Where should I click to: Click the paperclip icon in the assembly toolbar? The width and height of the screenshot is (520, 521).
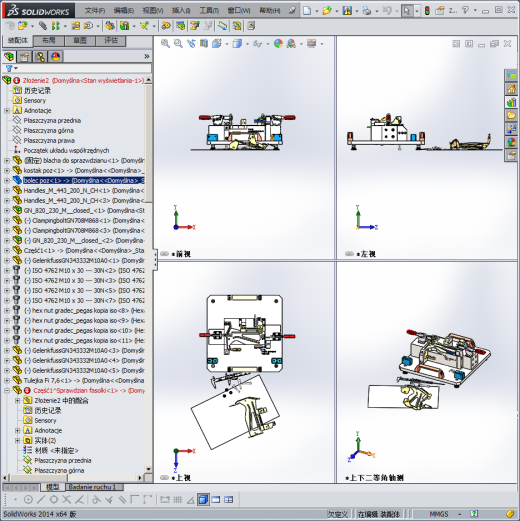(x=43, y=26)
